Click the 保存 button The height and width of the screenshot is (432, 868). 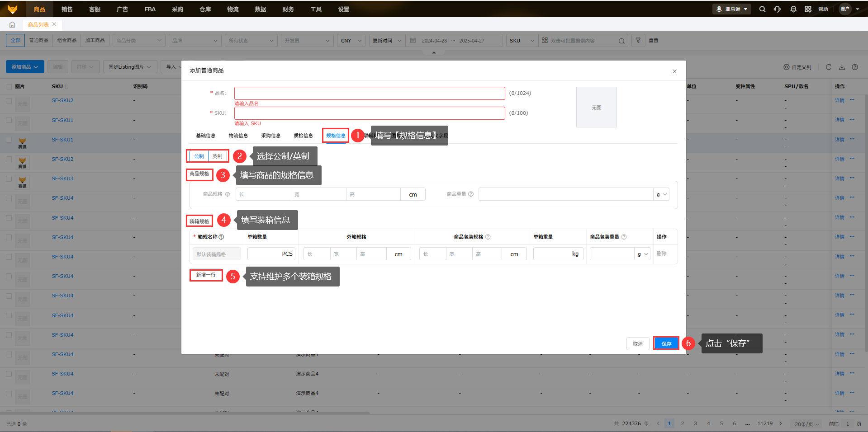point(666,344)
